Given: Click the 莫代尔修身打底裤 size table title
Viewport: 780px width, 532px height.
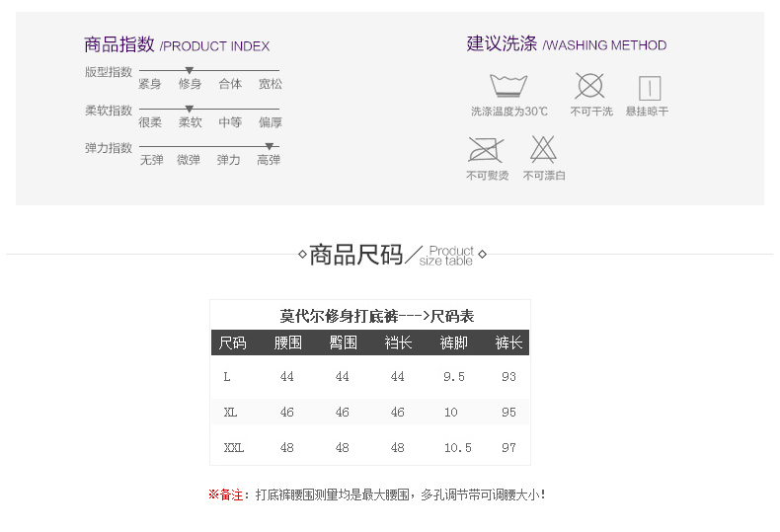Looking at the screenshot, I should 376,316.
